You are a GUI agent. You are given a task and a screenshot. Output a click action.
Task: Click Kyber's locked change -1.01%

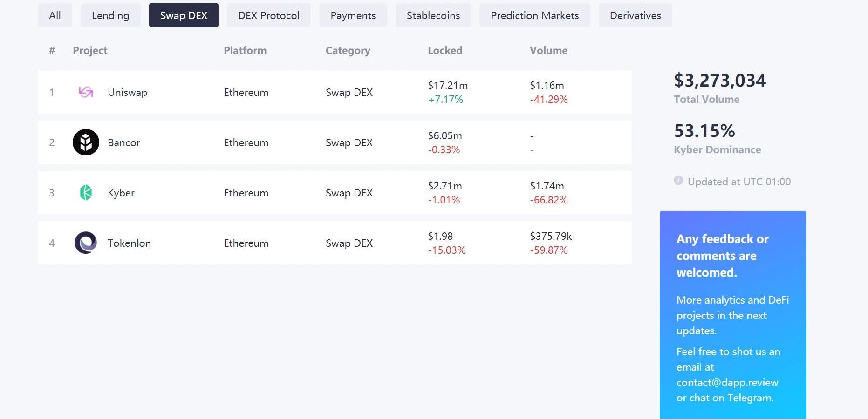[x=444, y=200]
